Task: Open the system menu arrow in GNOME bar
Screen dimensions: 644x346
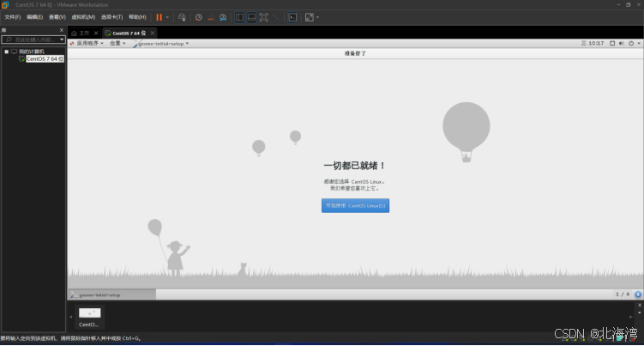Action: click(x=639, y=43)
